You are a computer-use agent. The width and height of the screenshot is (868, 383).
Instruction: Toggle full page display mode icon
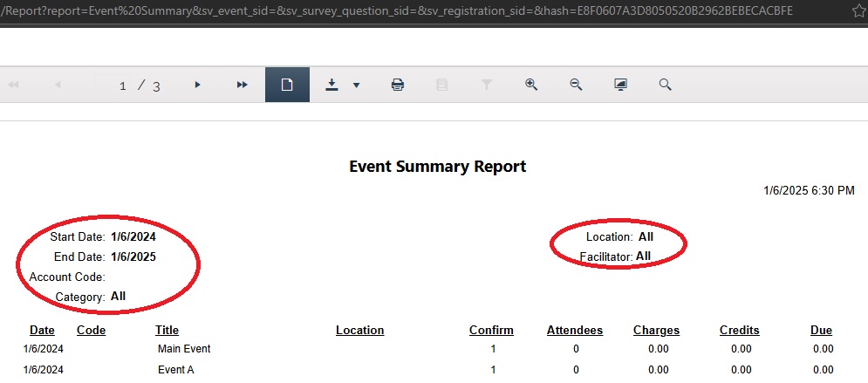[x=620, y=85]
